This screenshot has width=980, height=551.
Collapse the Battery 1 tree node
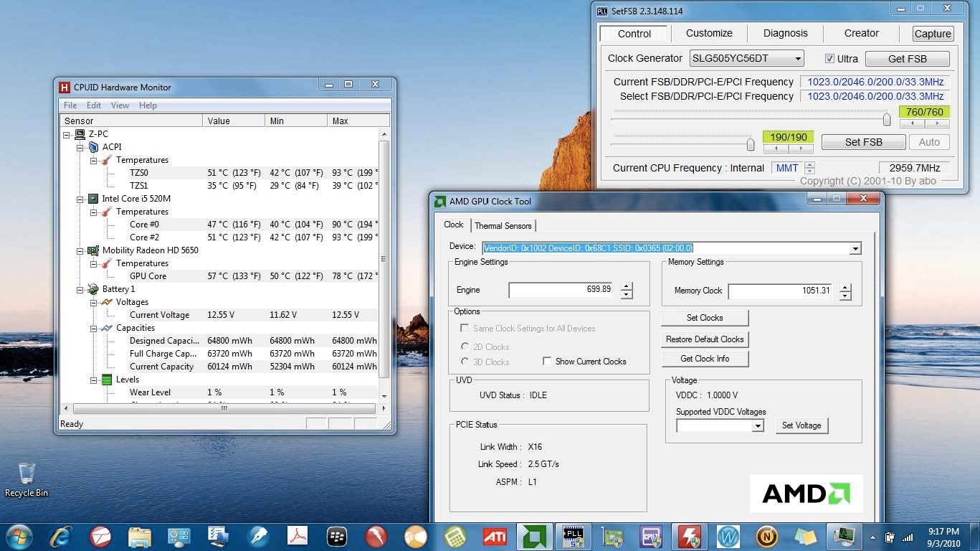coord(81,289)
